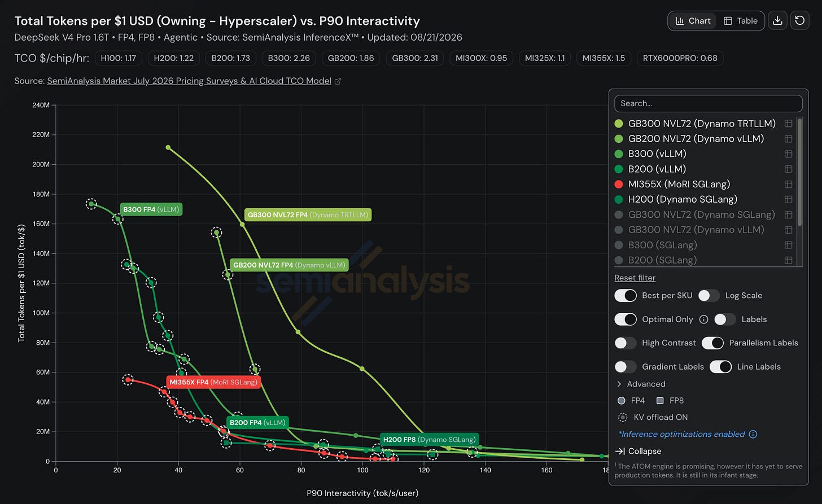The image size is (822, 504).
Task: Show the B300 (SGLang) series
Action: click(663, 245)
